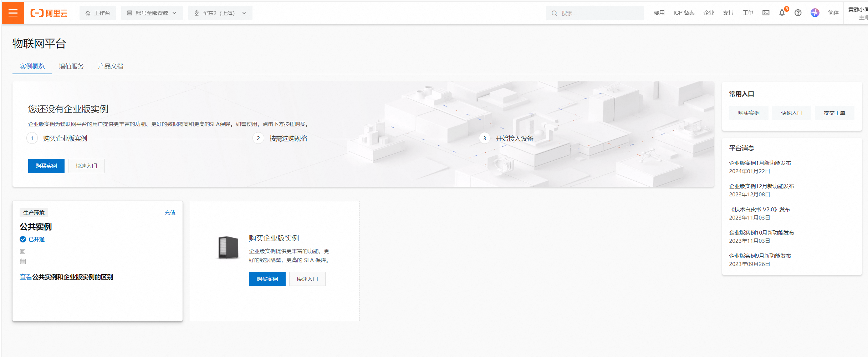
Task: Open news 《技术白皮书 V2.0》发布
Action: pyautogui.click(x=760, y=209)
